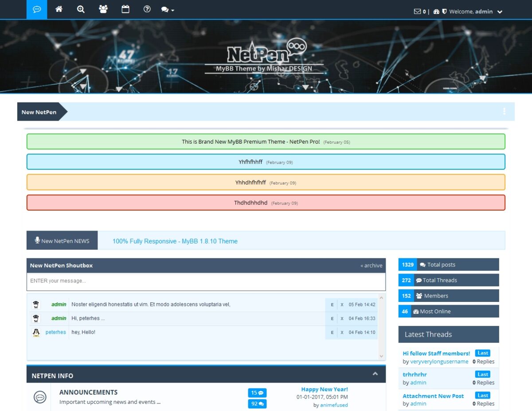Open help using the question mark icon
This screenshot has width=532, height=411.
coord(147,9)
